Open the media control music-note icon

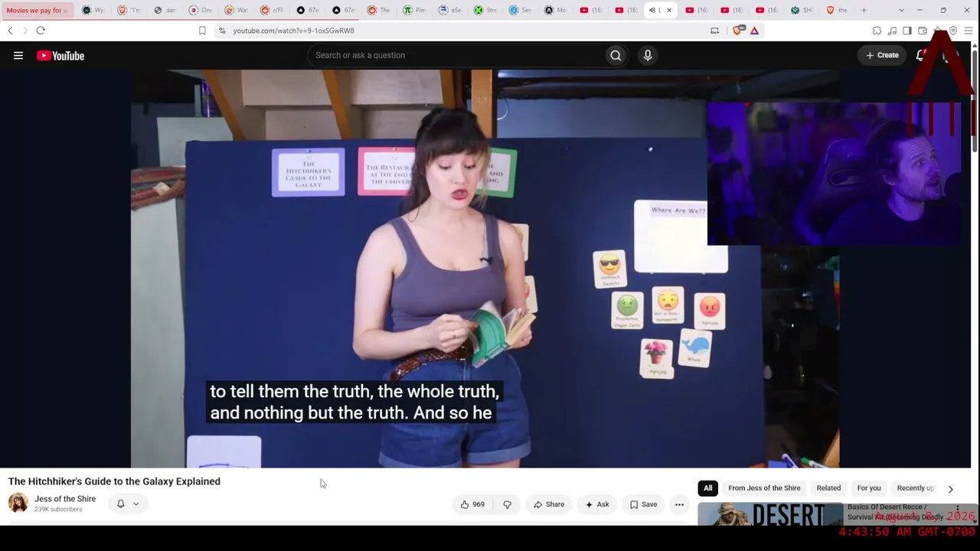[x=892, y=31]
